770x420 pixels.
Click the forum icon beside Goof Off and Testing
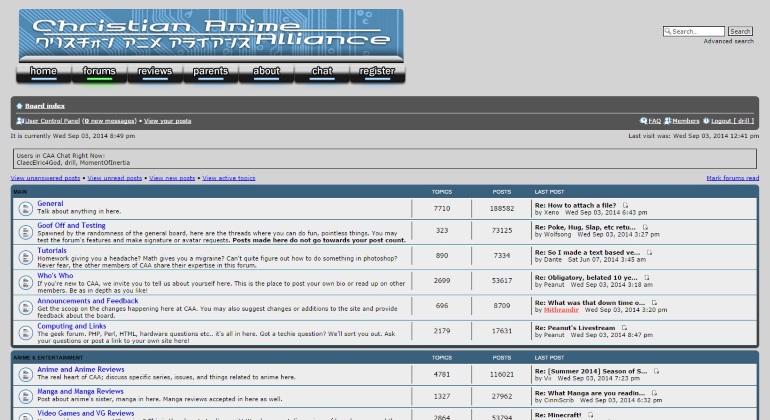(26, 232)
